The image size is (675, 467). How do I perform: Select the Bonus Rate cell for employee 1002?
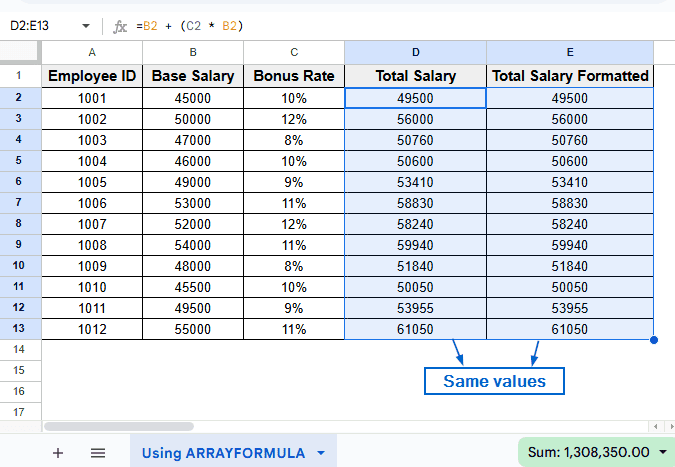point(294,119)
